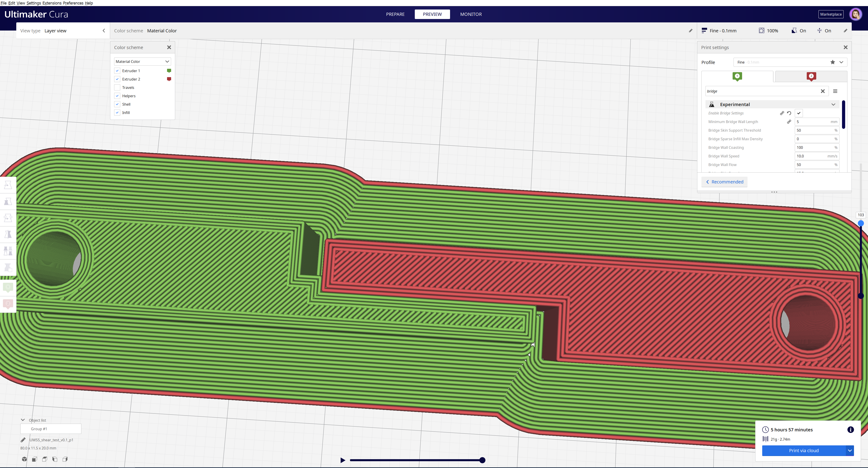Click the Print via cloud button
This screenshot has height=468, width=868.
804,450
